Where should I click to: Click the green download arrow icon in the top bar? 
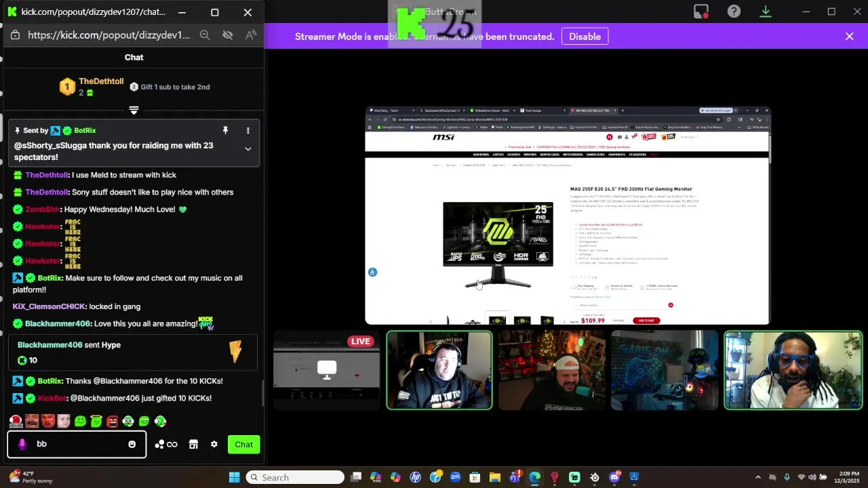click(766, 12)
